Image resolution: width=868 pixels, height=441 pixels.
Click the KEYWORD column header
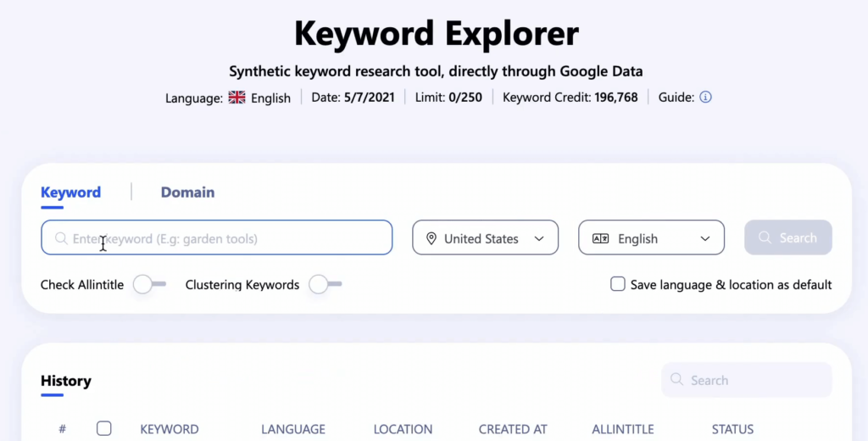[170, 429]
